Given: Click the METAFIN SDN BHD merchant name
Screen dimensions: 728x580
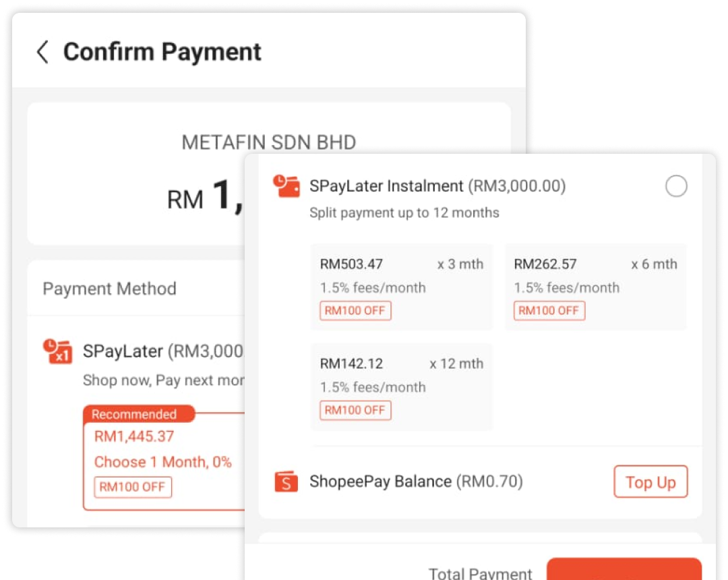Looking at the screenshot, I should tap(269, 142).
